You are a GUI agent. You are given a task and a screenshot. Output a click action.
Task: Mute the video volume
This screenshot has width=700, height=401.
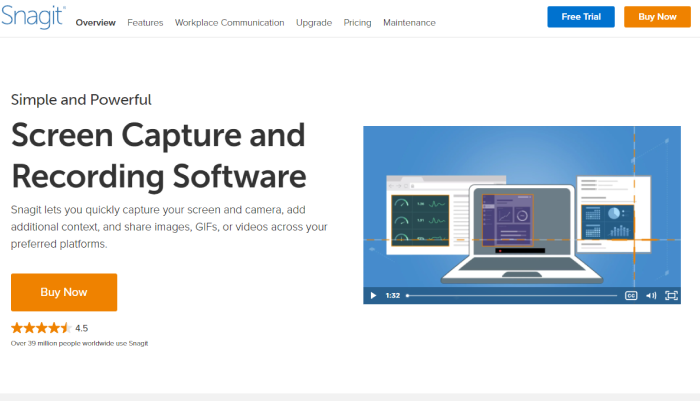point(651,296)
